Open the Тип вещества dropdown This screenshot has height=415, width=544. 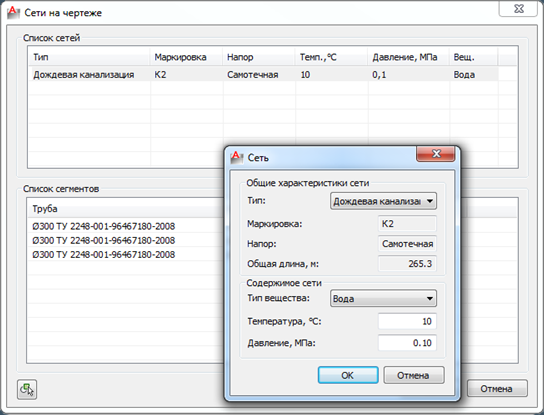pyautogui.click(x=383, y=298)
